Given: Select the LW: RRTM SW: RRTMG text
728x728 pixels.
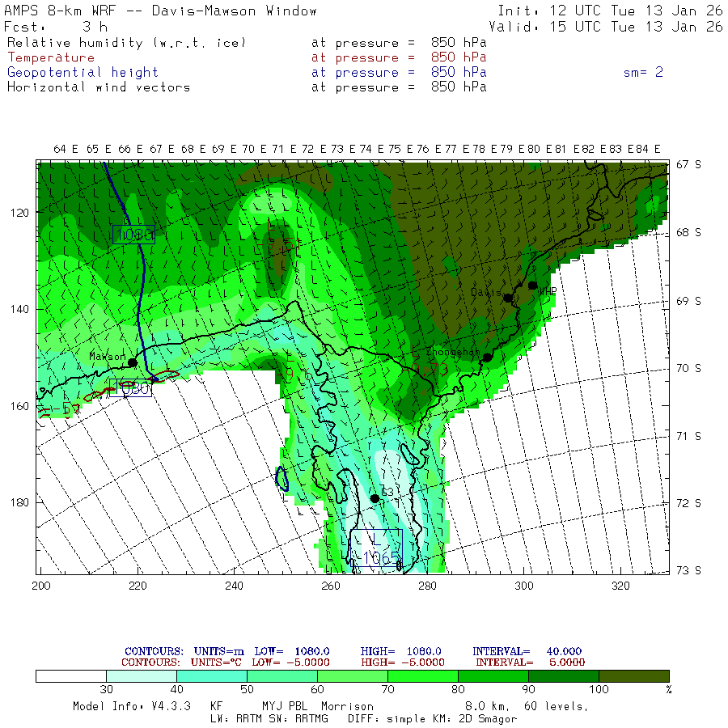Looking at the screenshot, I should [x=269, y=719].
